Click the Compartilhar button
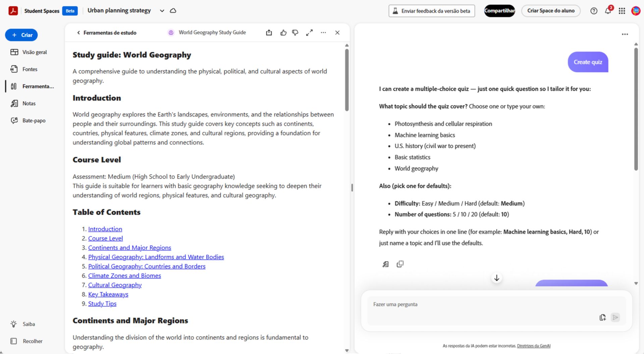644x354 pixels. [x=499, y=11]
